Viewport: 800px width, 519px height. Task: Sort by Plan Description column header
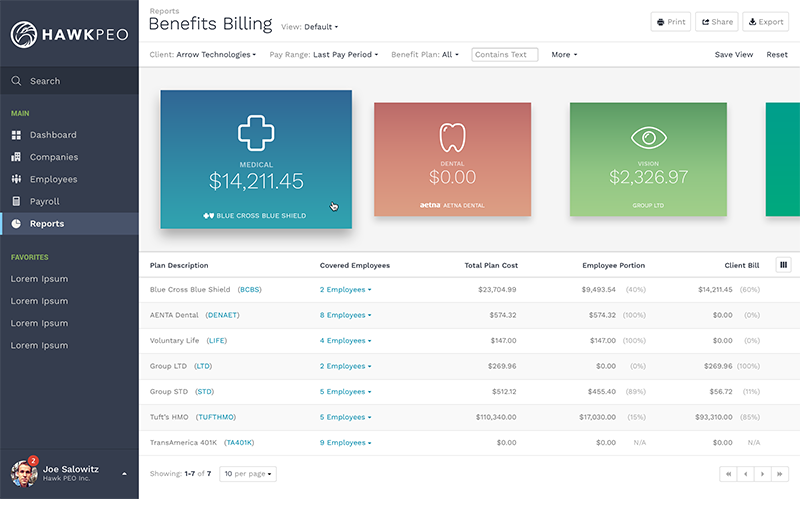click(179, 265)
